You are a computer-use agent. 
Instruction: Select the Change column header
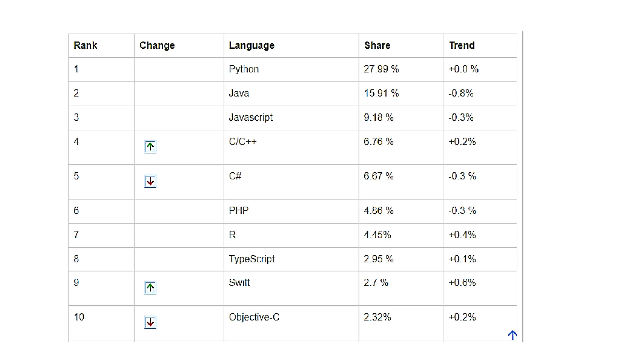(157, 45)
